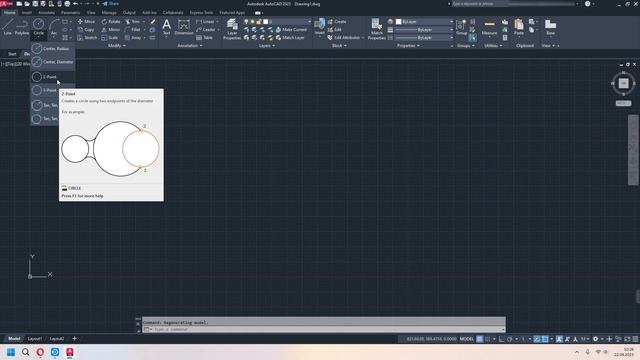Click the ViewCube in drawing area

pos(623,83)
